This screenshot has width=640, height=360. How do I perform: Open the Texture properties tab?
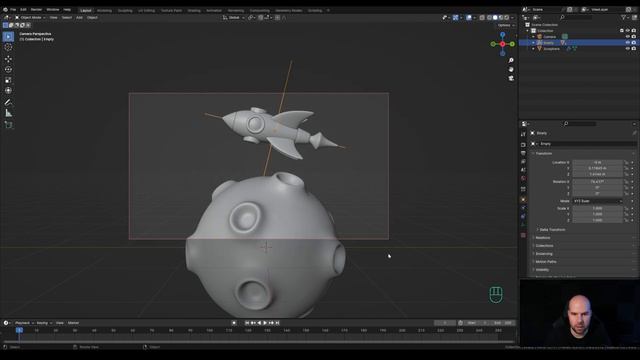[523, 236]
